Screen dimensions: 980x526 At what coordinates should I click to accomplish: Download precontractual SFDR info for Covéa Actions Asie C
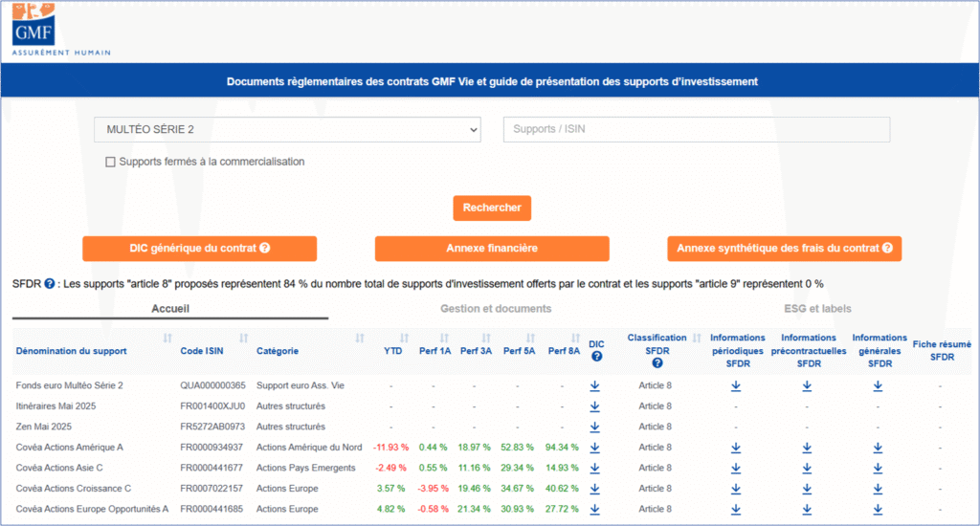808,468
